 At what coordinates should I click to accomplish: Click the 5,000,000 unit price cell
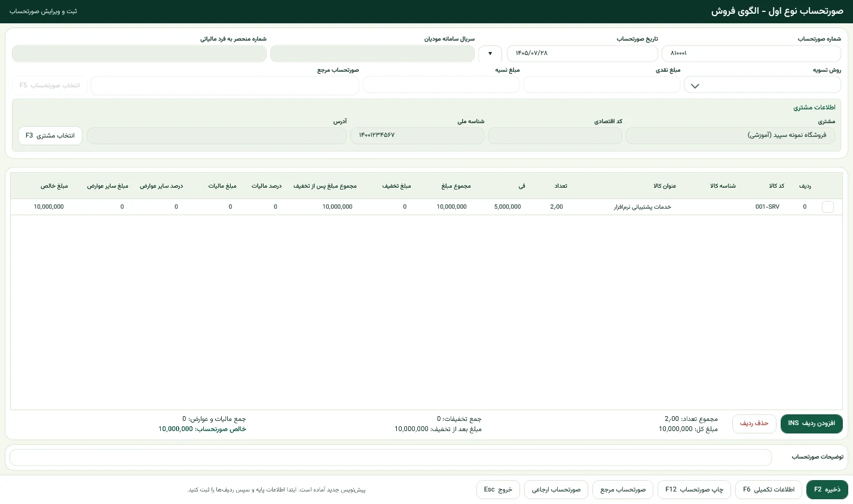point(507,207)
